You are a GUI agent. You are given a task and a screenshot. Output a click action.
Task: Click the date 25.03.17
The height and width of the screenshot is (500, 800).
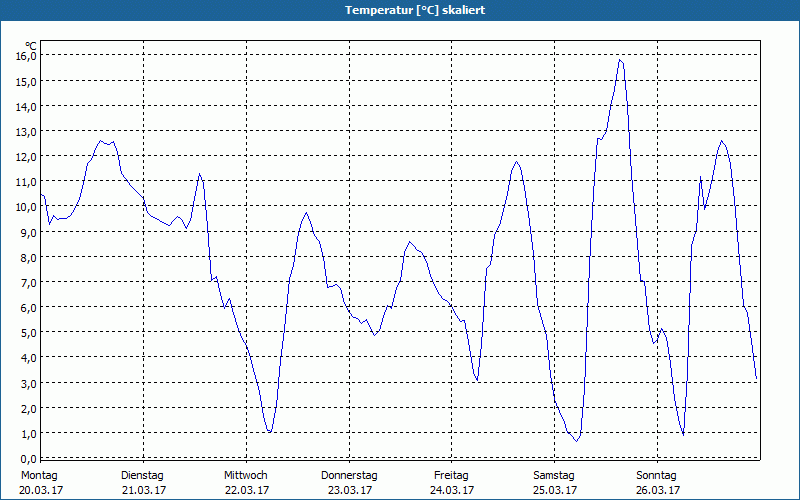pos(555,491)
